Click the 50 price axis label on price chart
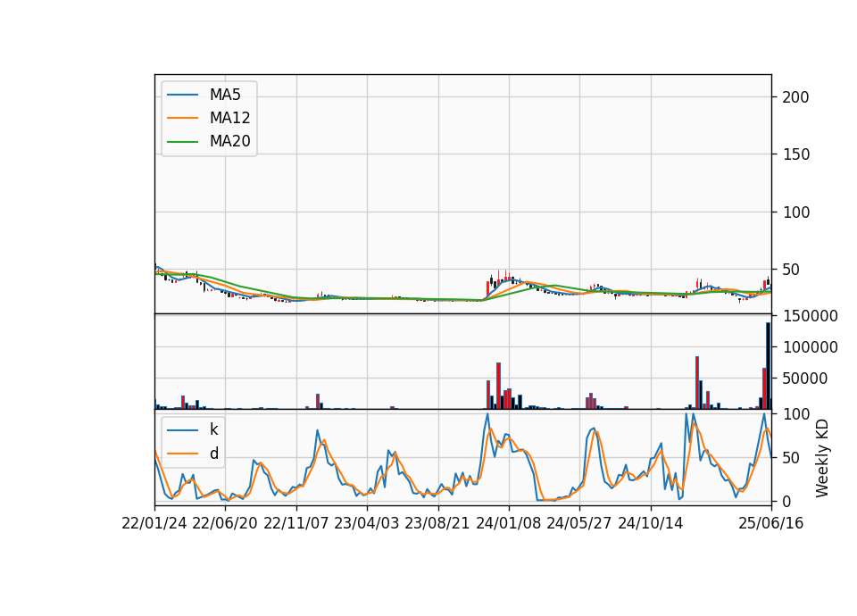Screen dimensions: 857x616 click(x=792, y=270)
